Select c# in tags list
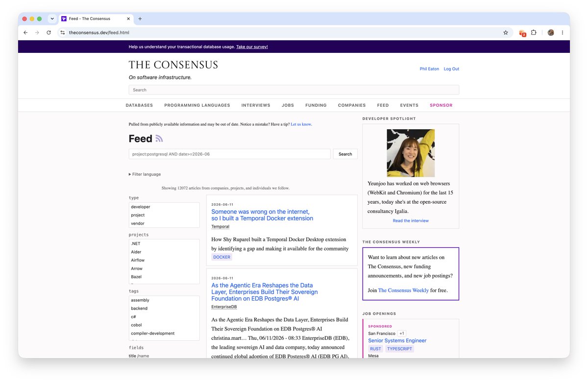Image resolution: width=588 pixels, height=382 pixels. tap(164, 317)
